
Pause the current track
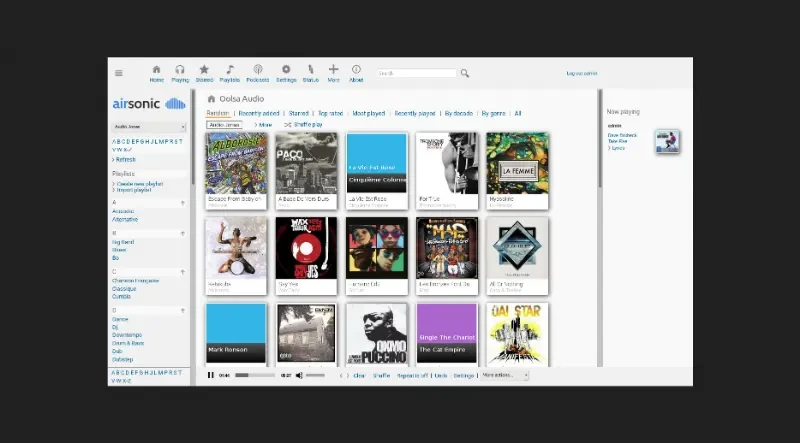[211, 375]
